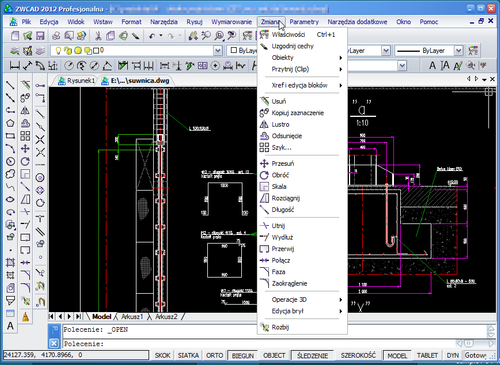
Task: Choose Właściwości from Zmiana menu
Action: [x=302, y=35]
